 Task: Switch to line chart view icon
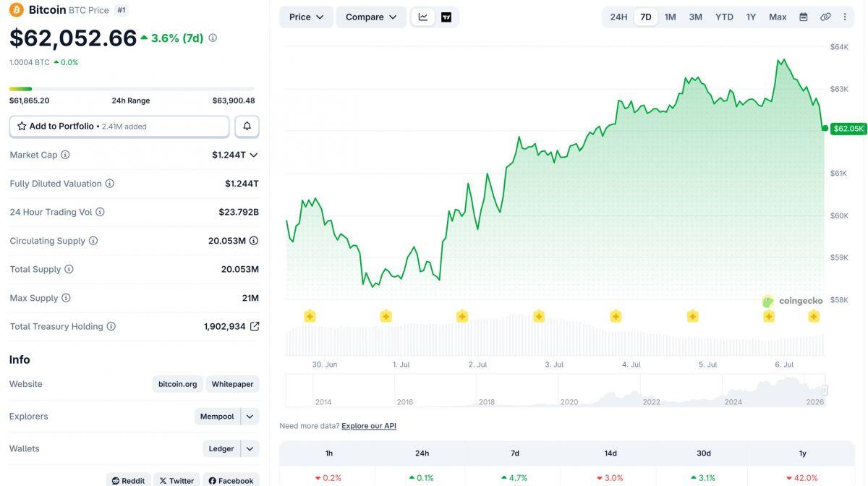pyautogui.click(x=423, y=17)
